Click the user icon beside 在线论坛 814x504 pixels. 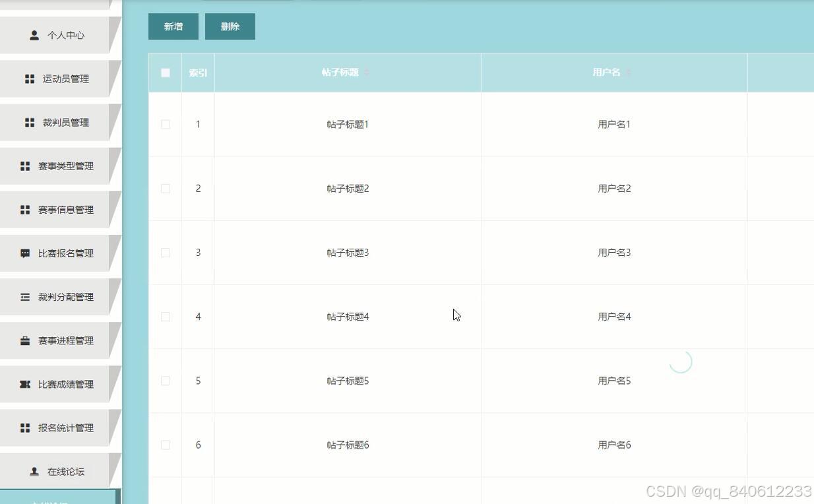coord(34,472)
